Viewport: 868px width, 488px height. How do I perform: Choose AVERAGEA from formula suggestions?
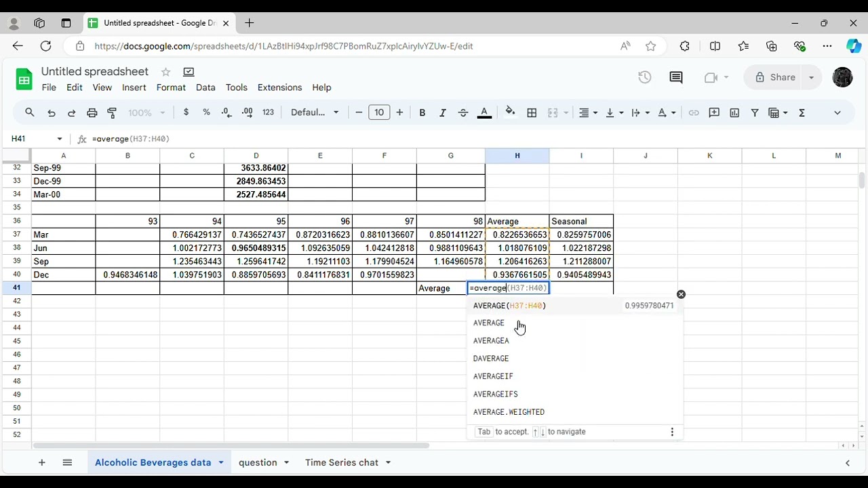574,341
